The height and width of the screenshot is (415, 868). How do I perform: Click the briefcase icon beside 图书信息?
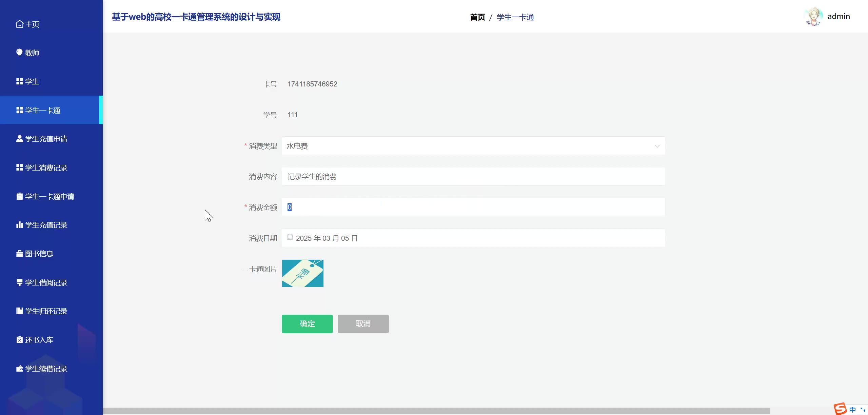(x=19, y=254)
